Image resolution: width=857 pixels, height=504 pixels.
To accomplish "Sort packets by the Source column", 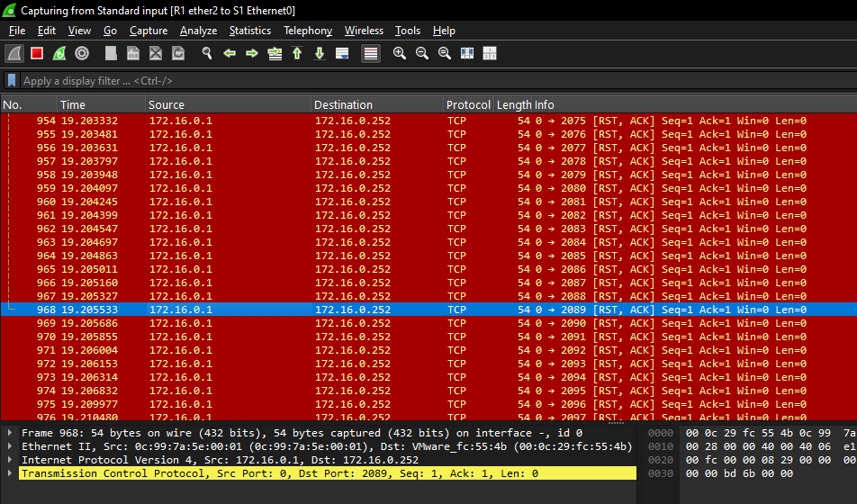I will pyautogui.click(x=229, y=105).
